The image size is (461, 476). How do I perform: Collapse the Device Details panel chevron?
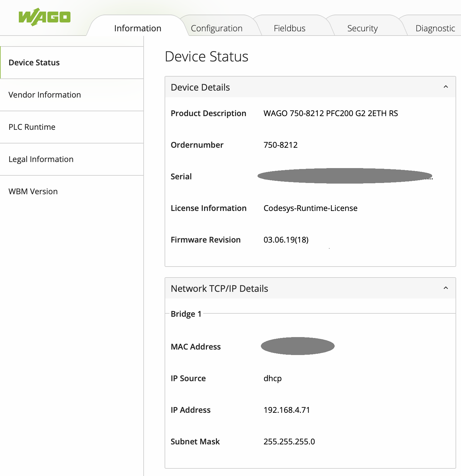(x=446, y=87)
